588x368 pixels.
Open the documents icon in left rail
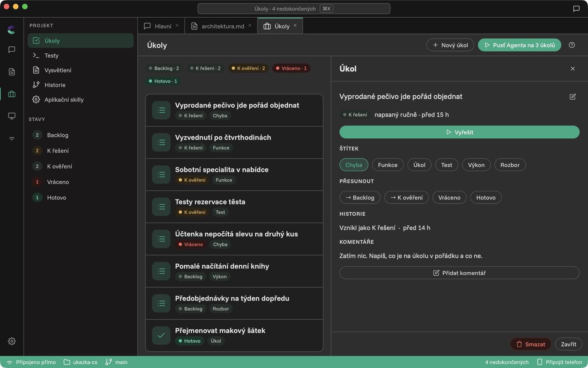[x=12, y=72]
